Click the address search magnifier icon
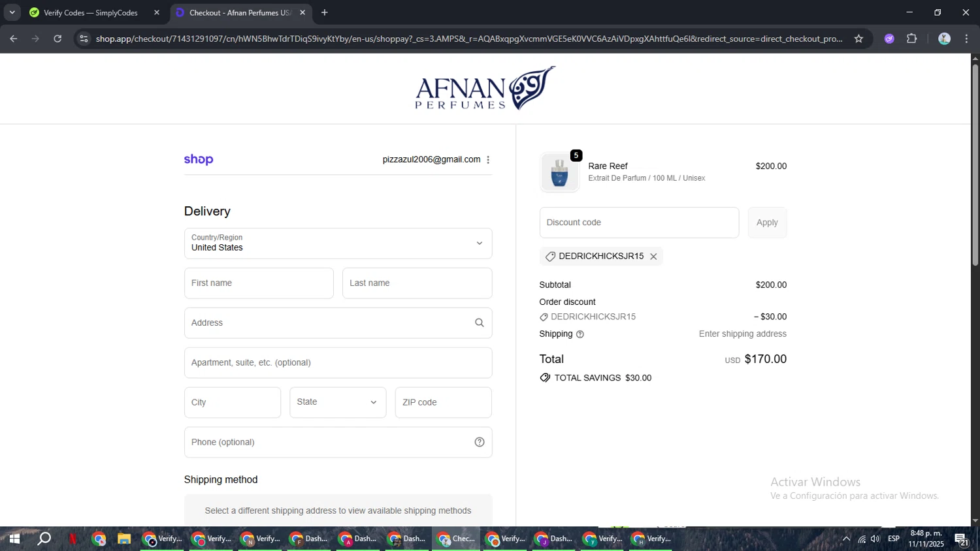This screenshot has width=980, height=551. pyautogui.click(x=480, y=323)
